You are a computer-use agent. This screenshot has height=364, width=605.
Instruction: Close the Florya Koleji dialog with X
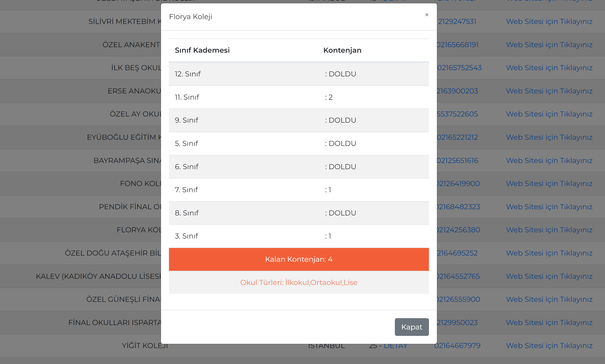click(427, 15)
